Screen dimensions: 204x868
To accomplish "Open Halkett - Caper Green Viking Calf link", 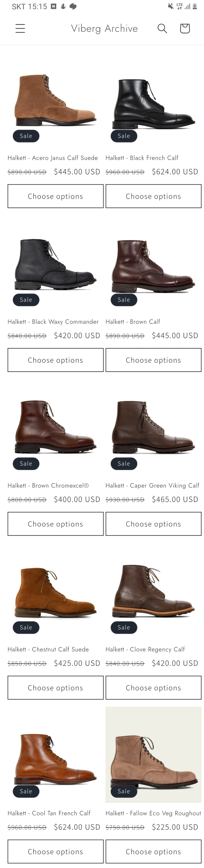I will 152,485.
